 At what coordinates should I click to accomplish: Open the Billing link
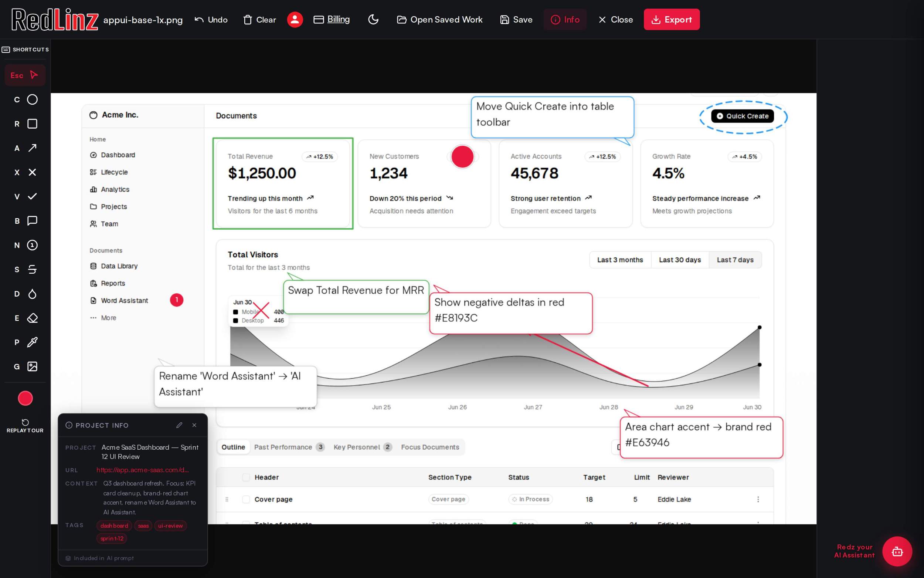[332, 19]
